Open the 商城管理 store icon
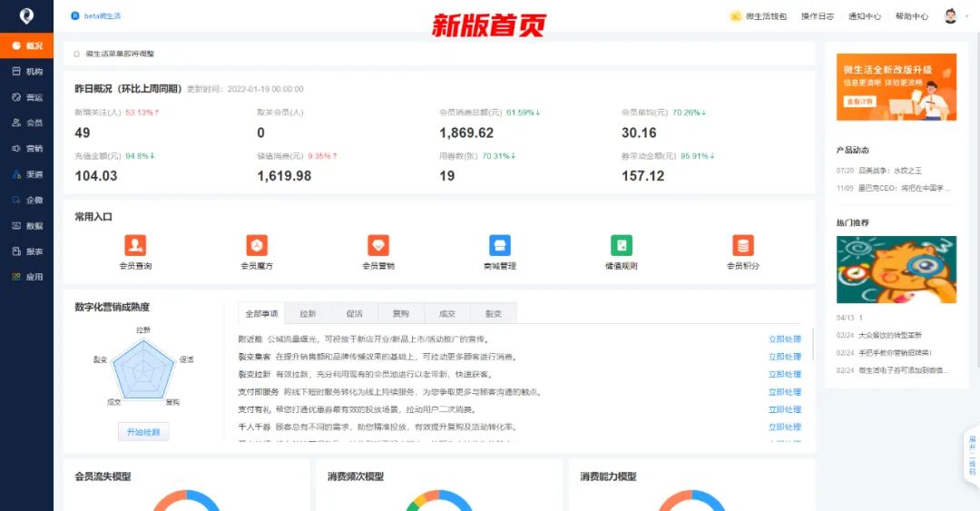 click(500, 245)
